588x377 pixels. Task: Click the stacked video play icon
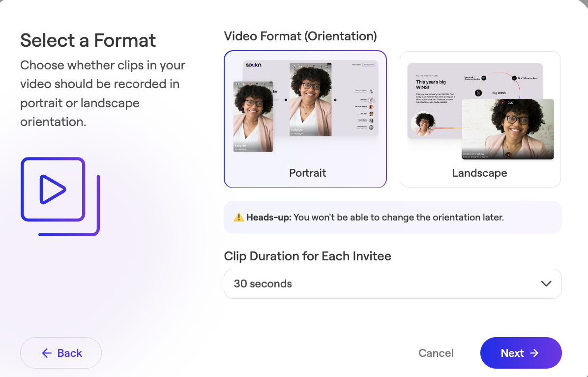point(60,196)
